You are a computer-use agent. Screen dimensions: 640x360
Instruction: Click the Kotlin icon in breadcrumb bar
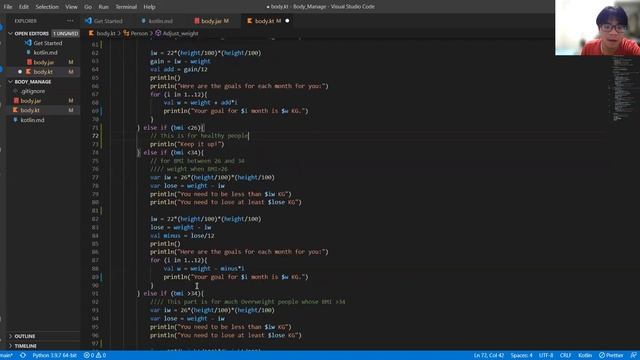pyautogui.click(x=91, y=33)
